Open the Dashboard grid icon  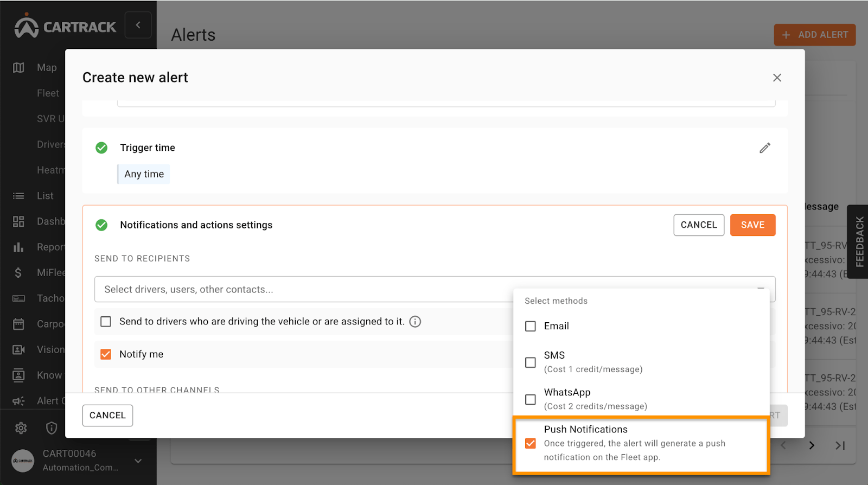pos(18,221)
